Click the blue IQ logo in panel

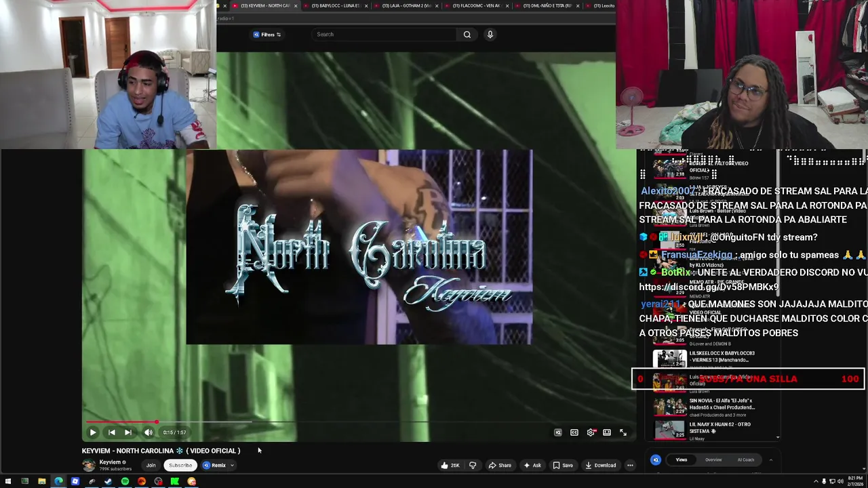[x=656, y=460]
